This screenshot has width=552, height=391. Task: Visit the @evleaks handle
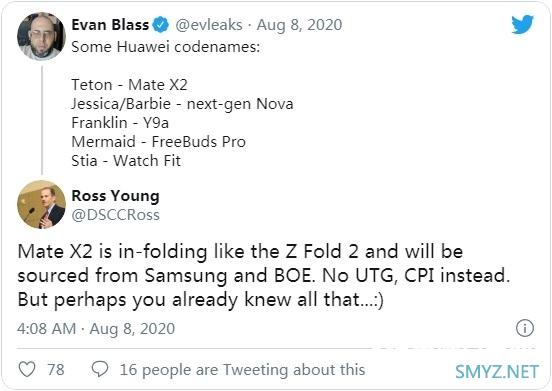tap(209, 25)
